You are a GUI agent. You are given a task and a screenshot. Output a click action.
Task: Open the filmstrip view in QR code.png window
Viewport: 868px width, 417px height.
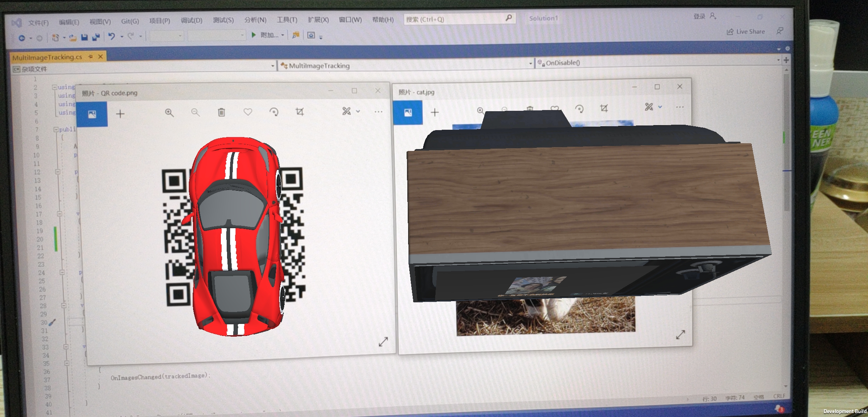click(x=92, y=114)
